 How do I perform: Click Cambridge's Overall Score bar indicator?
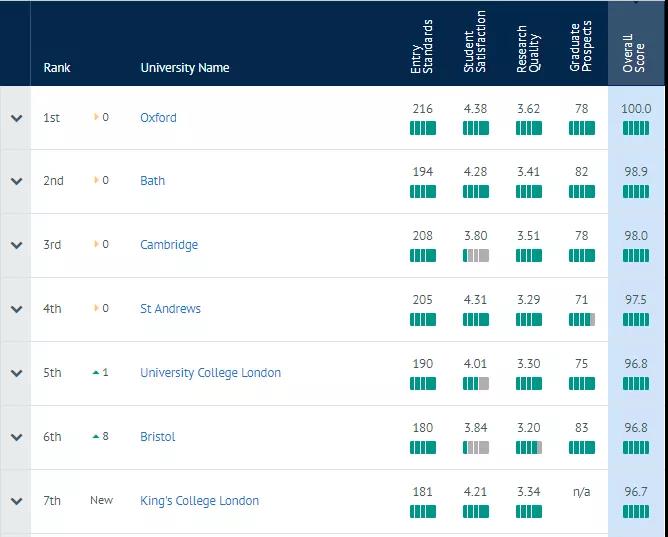636,256
